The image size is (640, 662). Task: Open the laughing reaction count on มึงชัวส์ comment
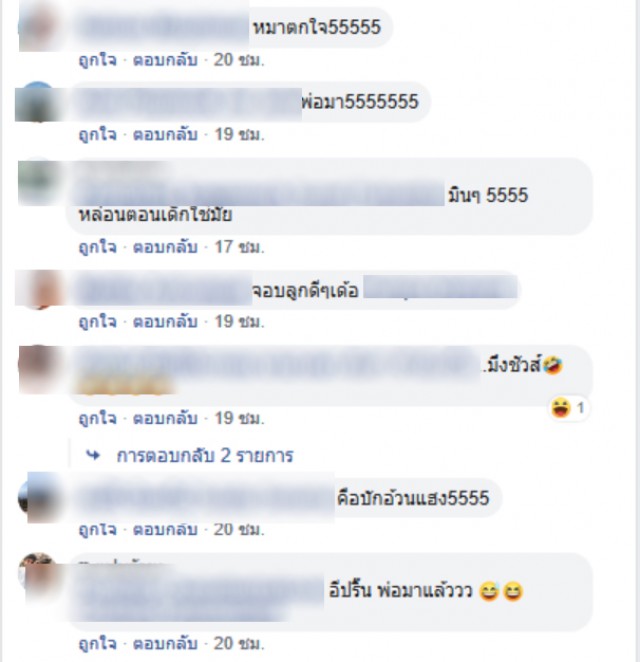[x=568, y=408]
